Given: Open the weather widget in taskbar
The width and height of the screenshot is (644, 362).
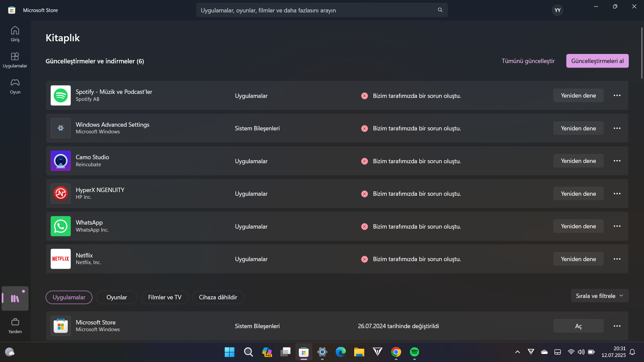Looking at the screenshot, I should [x=10, y=352].
